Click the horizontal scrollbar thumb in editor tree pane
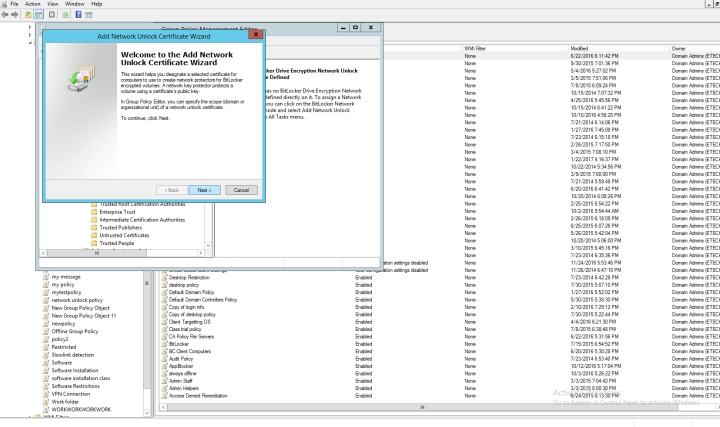This screenshot has height=427, width=720. pos(96,253)
